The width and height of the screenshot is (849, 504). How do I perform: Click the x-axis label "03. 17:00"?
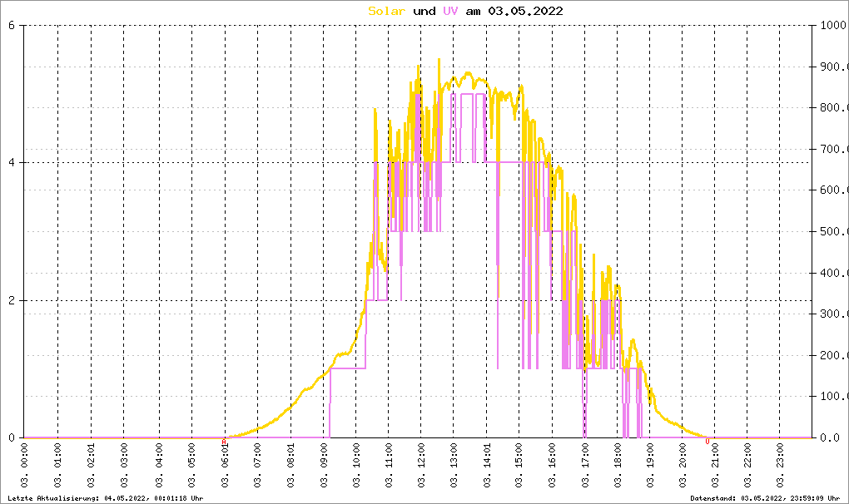click(x=585, y=465)
